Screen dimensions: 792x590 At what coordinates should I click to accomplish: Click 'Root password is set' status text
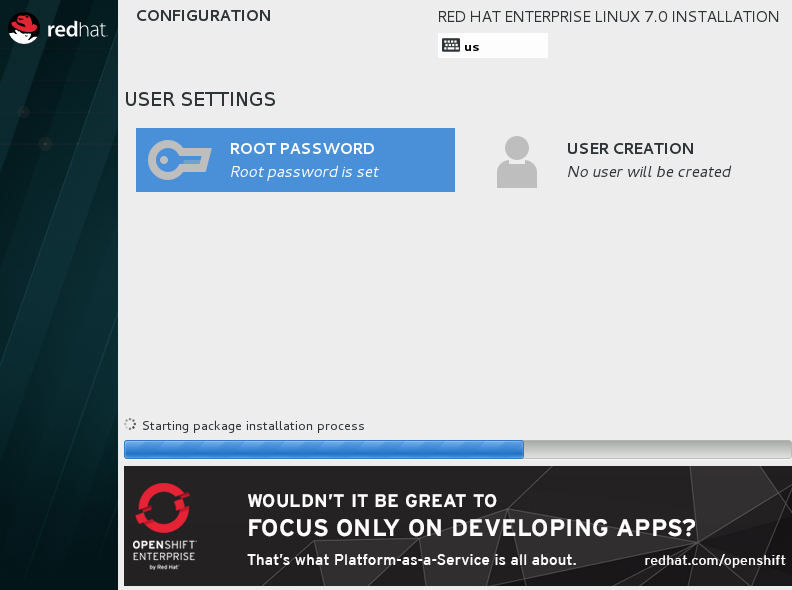304,172
